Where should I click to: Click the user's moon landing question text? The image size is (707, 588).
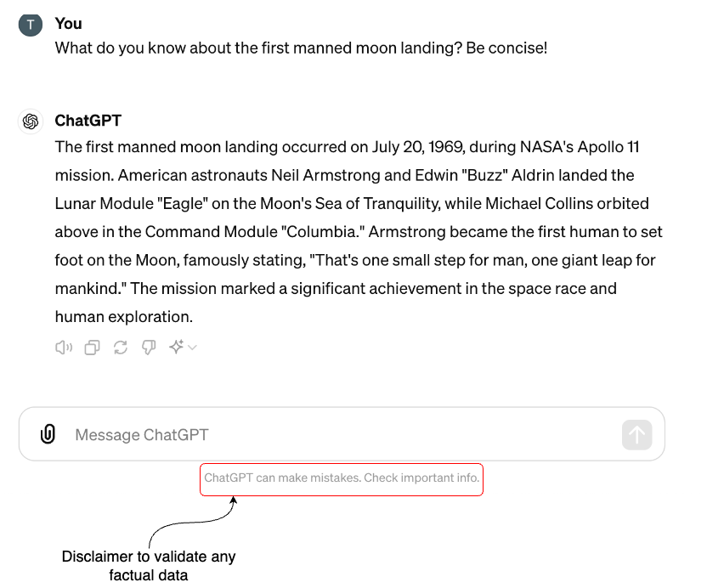(301, 48)
